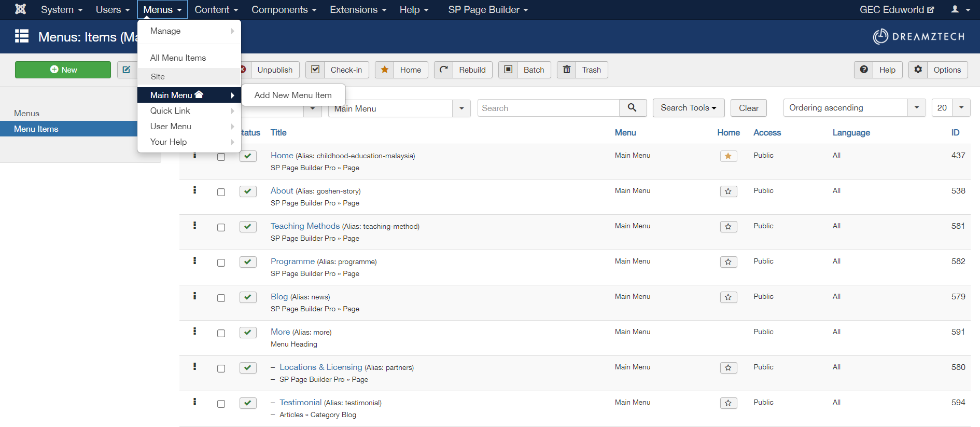Open the GEC Eduworld site link
Screen dimensions: 980x427
[x=897, y=9]
